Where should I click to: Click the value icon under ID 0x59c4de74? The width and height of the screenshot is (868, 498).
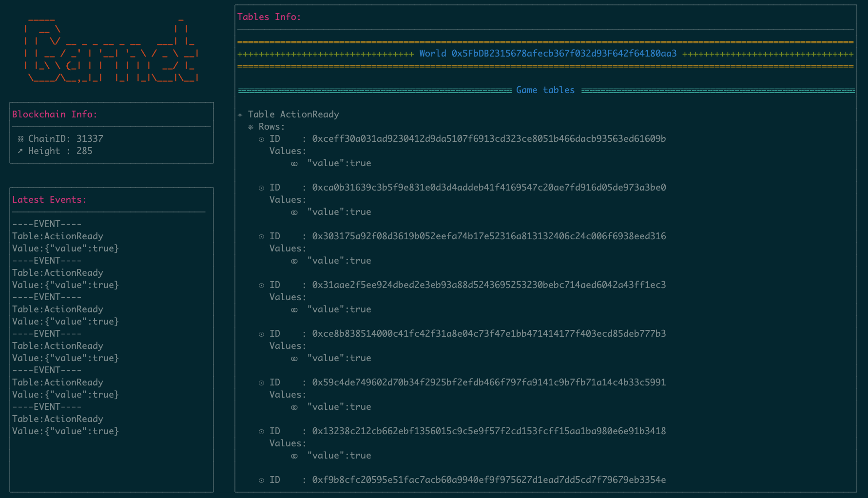pos(294,407)
